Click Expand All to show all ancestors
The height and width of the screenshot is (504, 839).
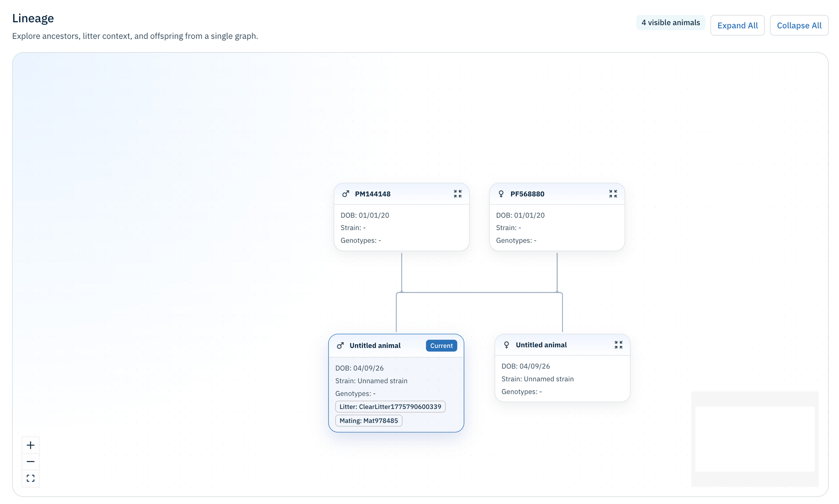point(737,25)
